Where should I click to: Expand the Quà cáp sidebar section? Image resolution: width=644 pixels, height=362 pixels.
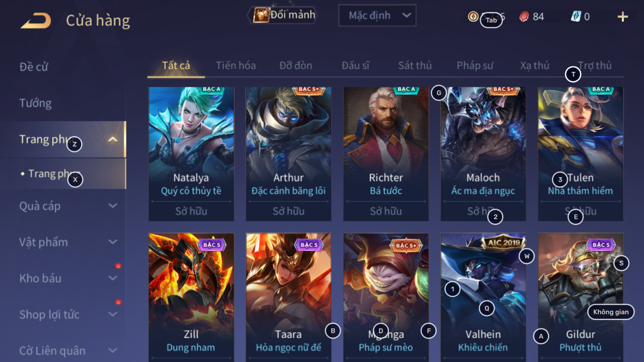coord(112,206)
